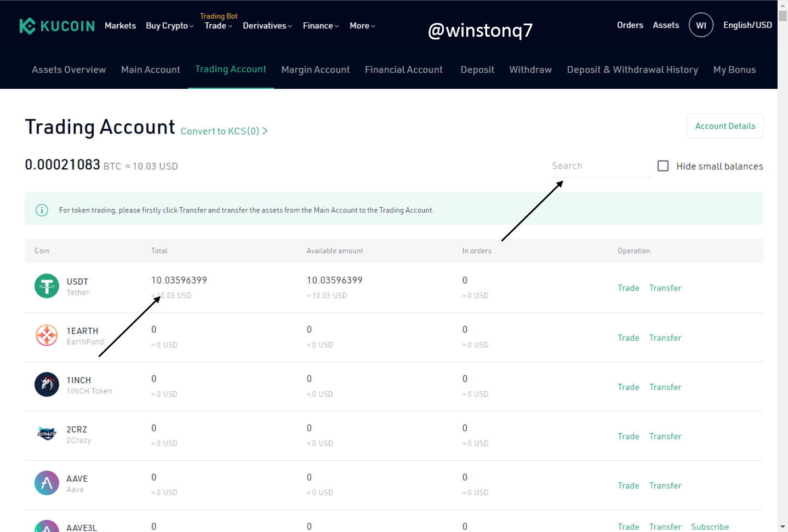Click Transfer link for 2CRZ

point(665,437)
